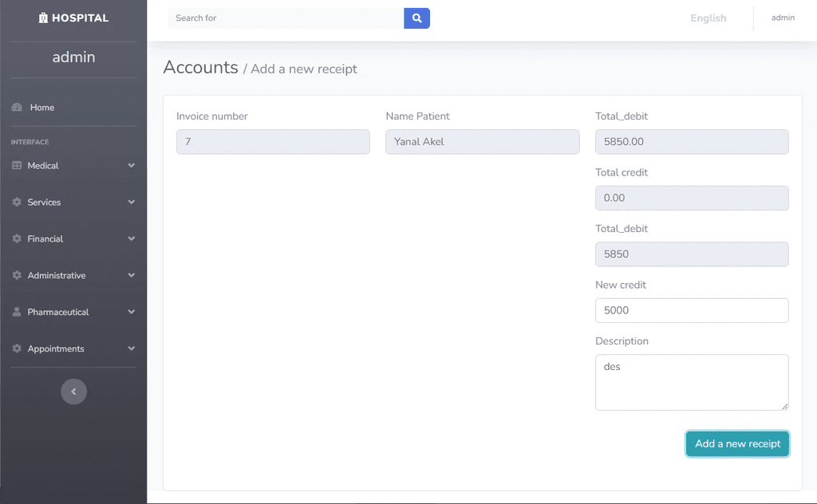This screenshot has height=504, width=817.
Task: Click the hospital building logo icon
Action: pyautogui.click(x=43, y=18)
